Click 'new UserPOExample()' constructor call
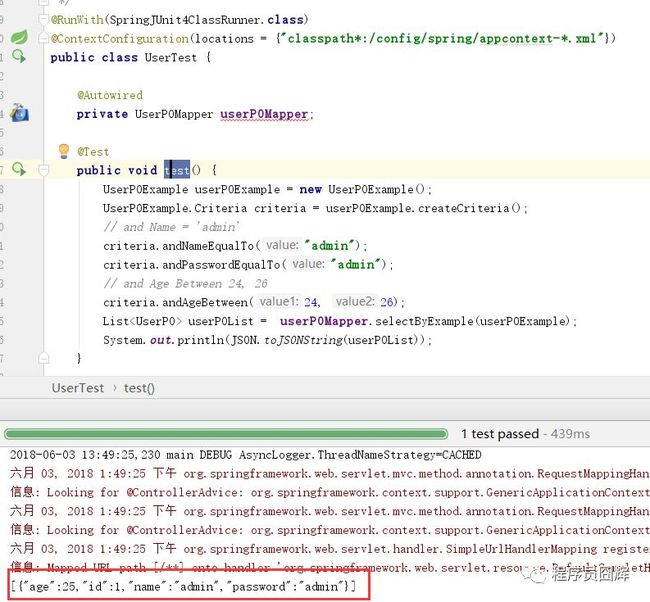650x602 pixels. [362, 189]
